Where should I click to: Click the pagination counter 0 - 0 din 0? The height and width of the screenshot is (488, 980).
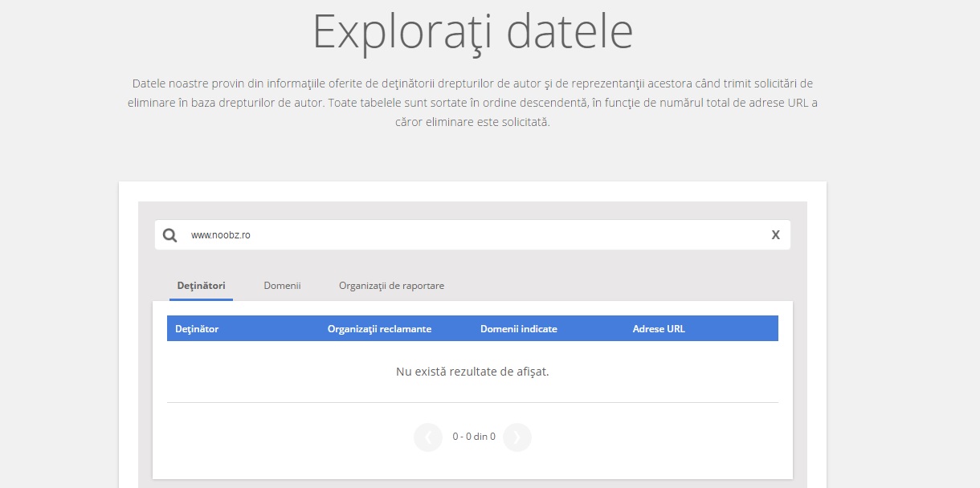472,437
